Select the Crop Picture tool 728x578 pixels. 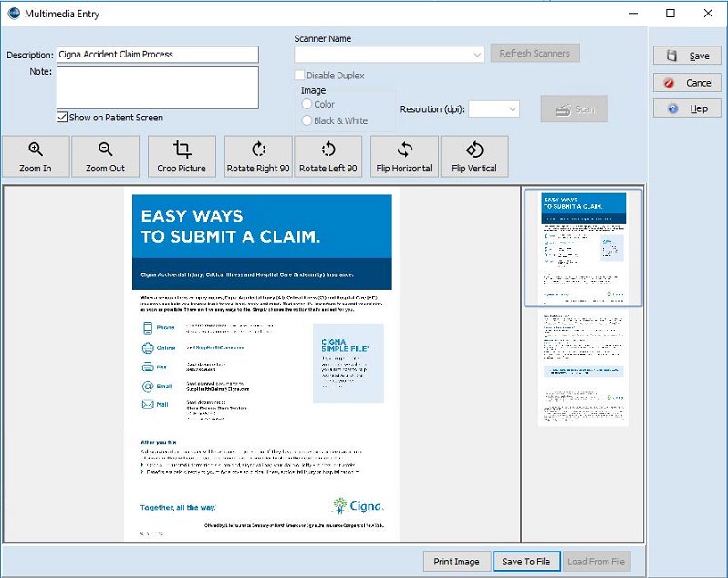click(182, 156)
